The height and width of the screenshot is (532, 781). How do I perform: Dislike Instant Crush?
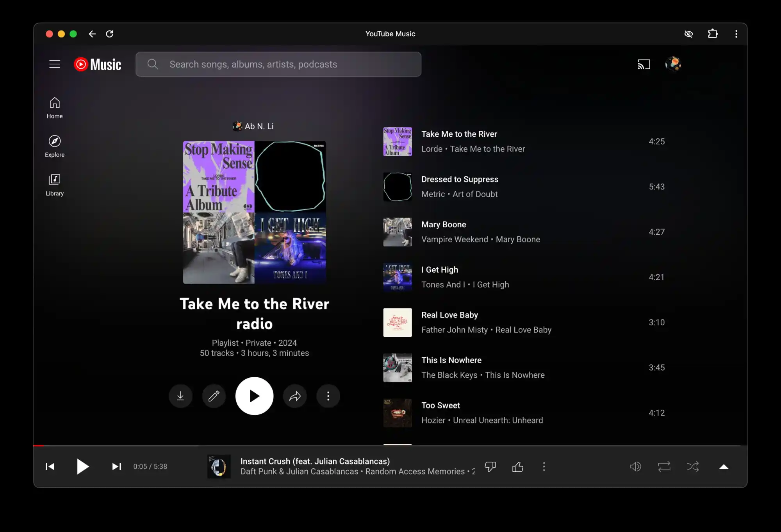pyautogui.click(x=490, y=466)
